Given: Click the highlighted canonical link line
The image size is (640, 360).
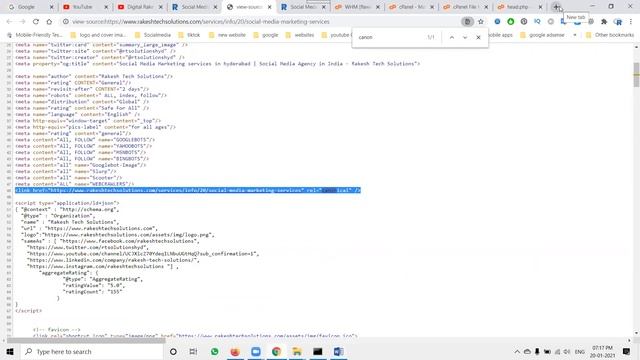Looking at the screenshot, I should tap(188, 190).
